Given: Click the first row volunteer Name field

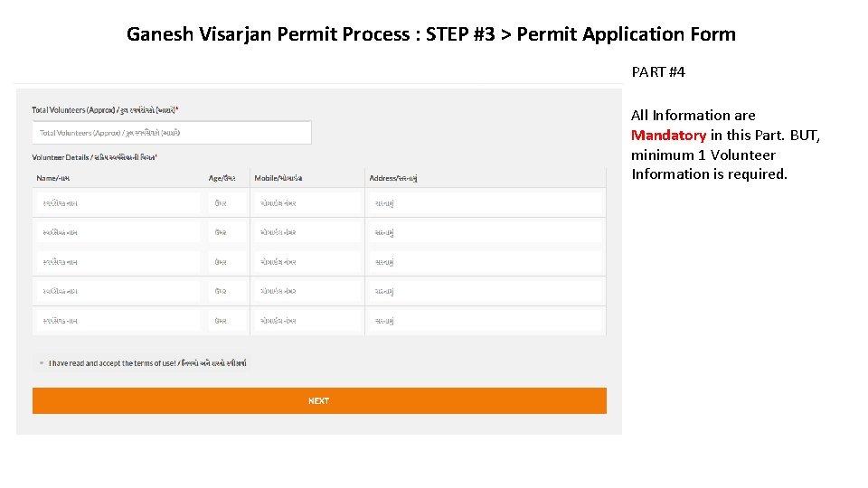Looking at the screenshot, I should (x=118, y=203).
